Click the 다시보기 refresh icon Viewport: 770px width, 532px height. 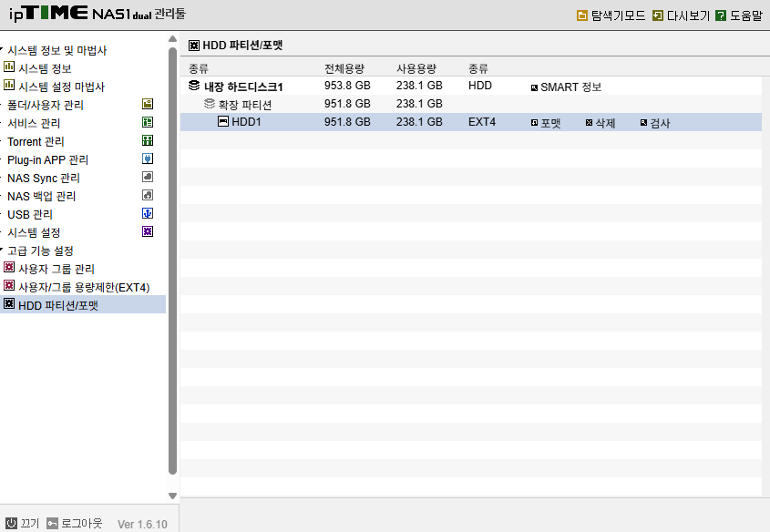tap(658, 15)
